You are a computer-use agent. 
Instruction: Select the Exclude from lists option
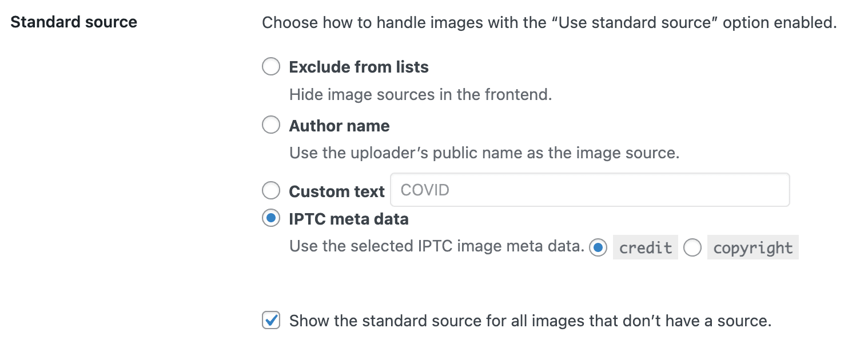[x=271, y=66]
